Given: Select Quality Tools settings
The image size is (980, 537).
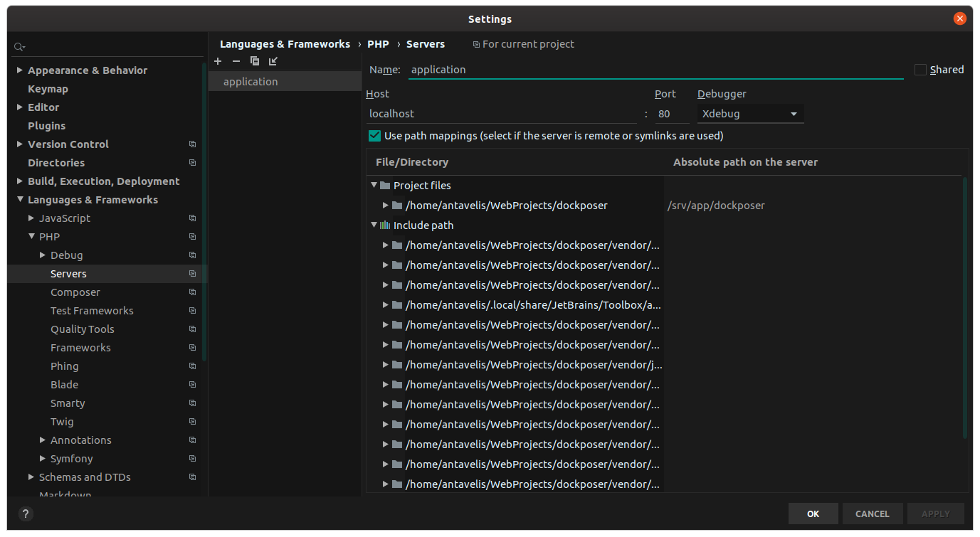Looking at the screenshot, I should point(83,329).
